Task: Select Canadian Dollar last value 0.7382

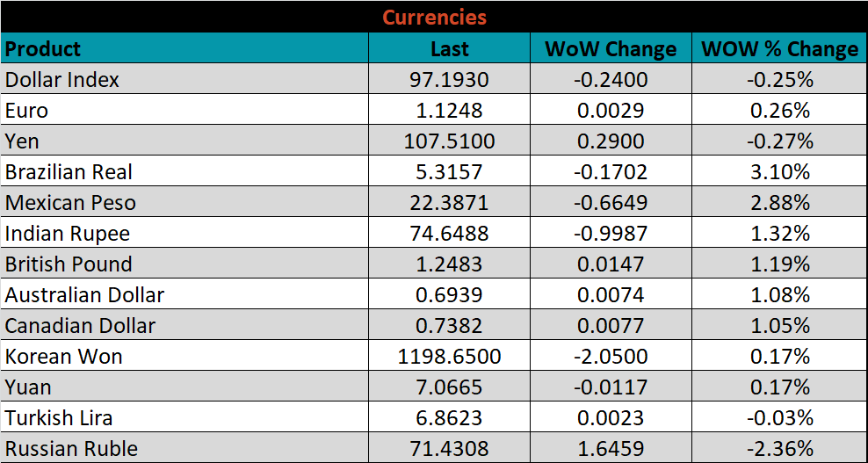Action: (x=449, y=326)
